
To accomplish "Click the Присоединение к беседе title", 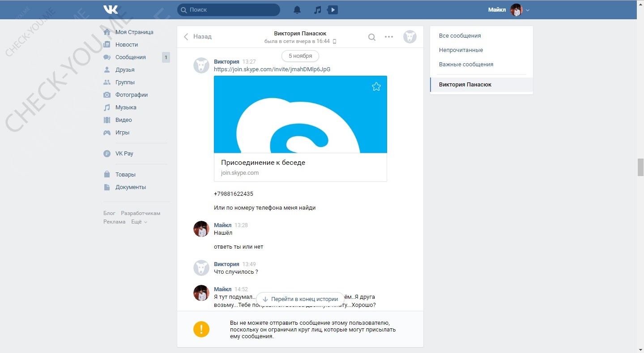I will 263,163.
